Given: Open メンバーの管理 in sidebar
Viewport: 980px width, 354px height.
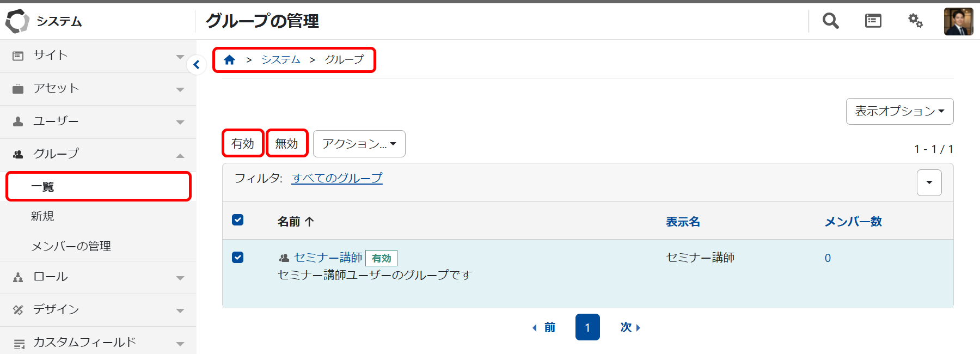Looking at the screenshot, I should (x=71, y=246).
